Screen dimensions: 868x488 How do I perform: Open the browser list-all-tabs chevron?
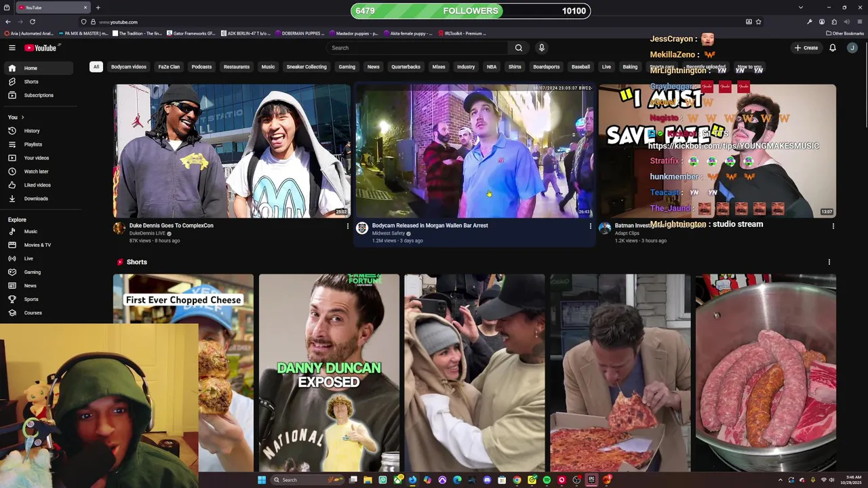point(801,7)
